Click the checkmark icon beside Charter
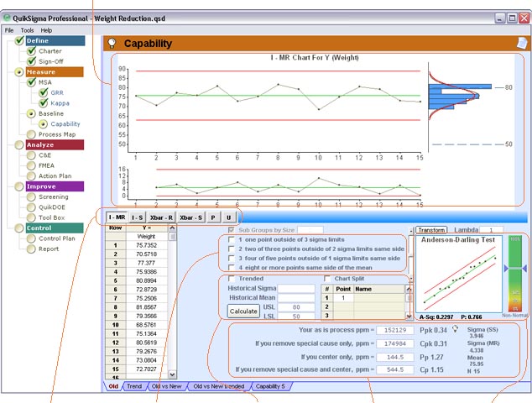The width and height of the screenshot is (532, 403). click(32, 51)
